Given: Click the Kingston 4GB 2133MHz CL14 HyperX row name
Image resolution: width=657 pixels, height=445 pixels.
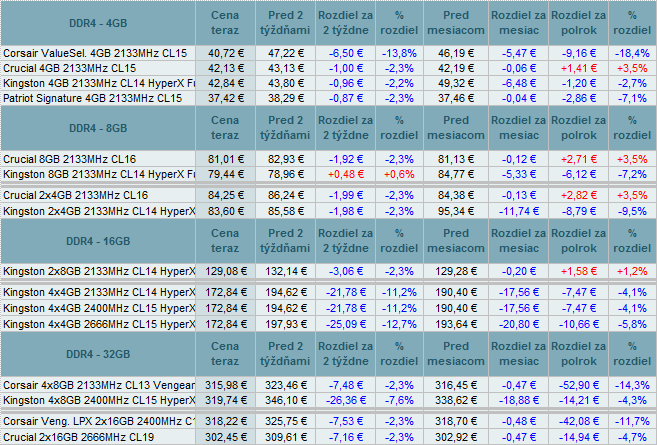Looking at the screenshot, I should tap(98, 83).
